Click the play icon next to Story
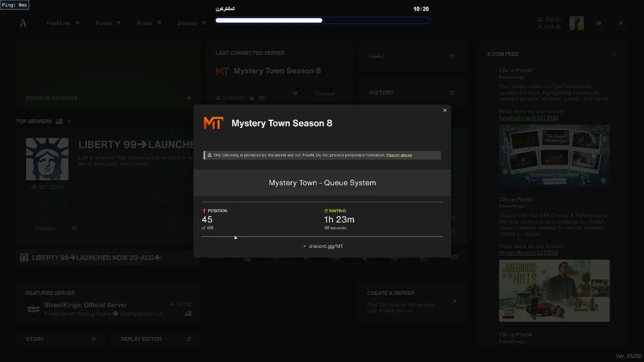This screenshot has width=644, height=362. (x=94, y=339)
